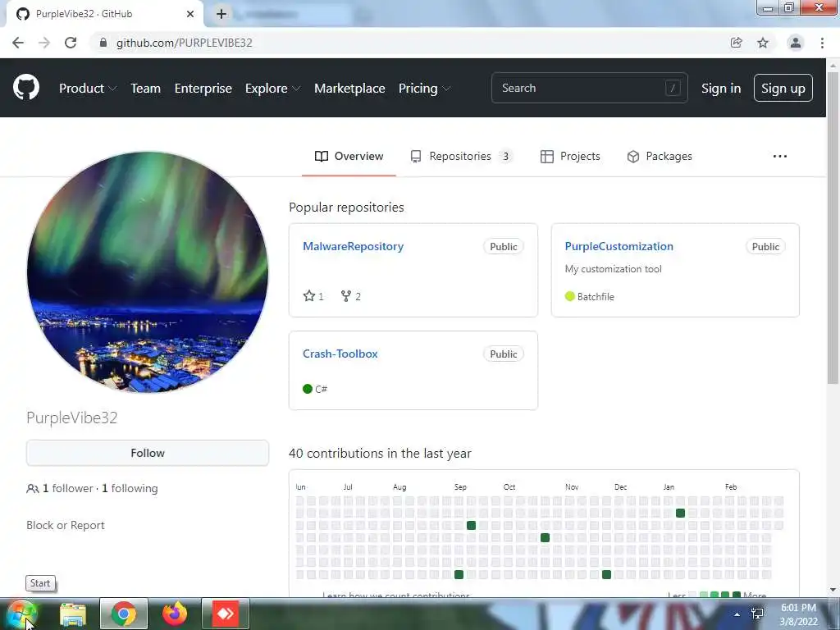Switch to the Projects tab
The image size is (840, 630).
click(x=570, y=157)
